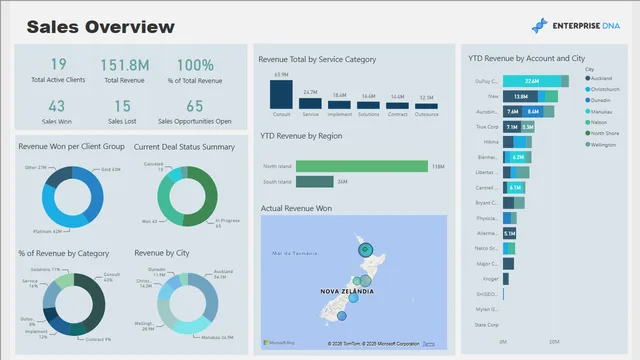
Task: Click the 5.1M bar segment in Allerme row
Action: click(509, 233)
